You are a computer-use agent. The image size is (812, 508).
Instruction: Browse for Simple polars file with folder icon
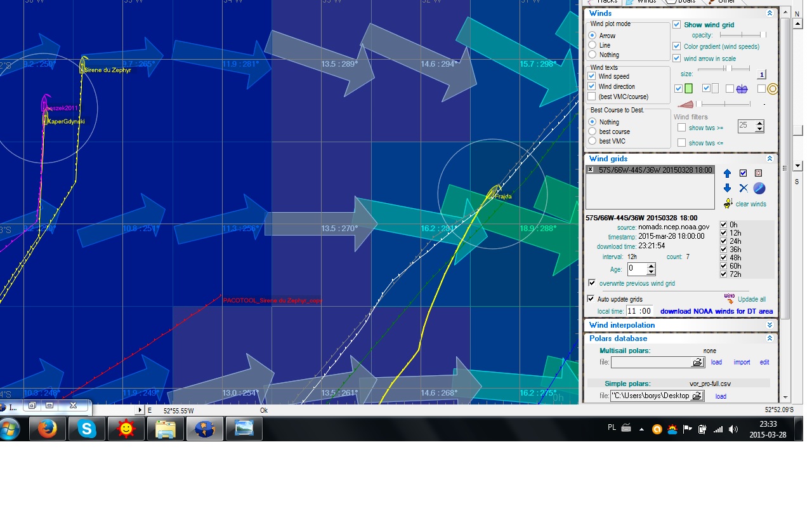coord(697,396)
